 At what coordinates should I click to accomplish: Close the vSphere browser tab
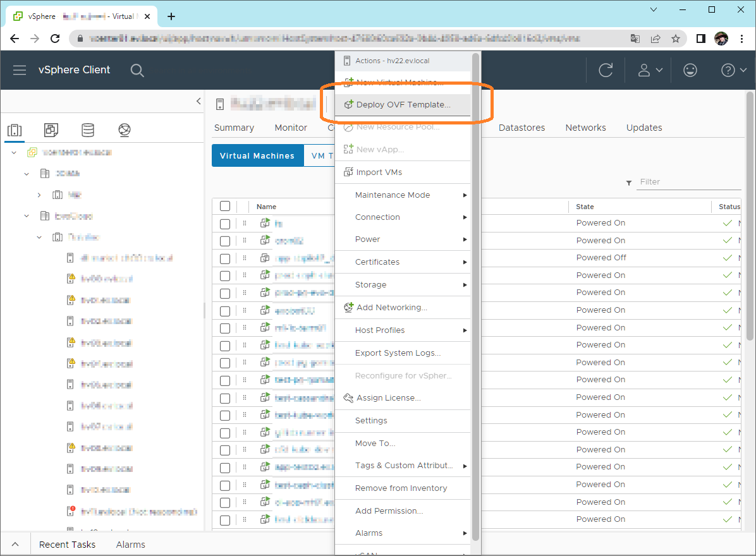point(147,16)
